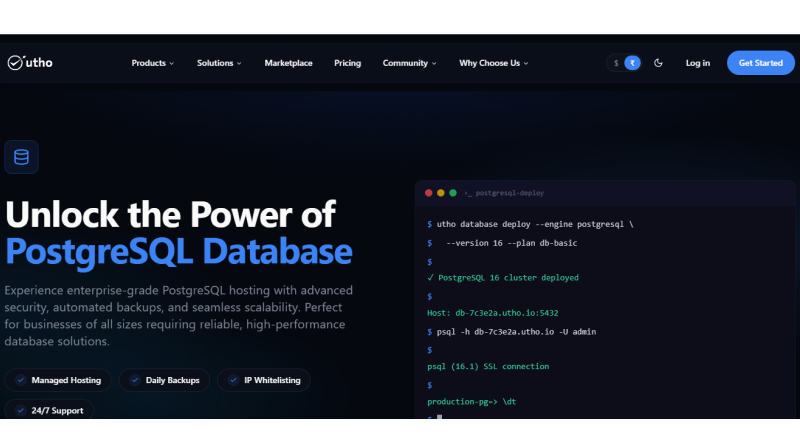Open the Pricing page
The image size is (800, 445).
coord(347,63)
